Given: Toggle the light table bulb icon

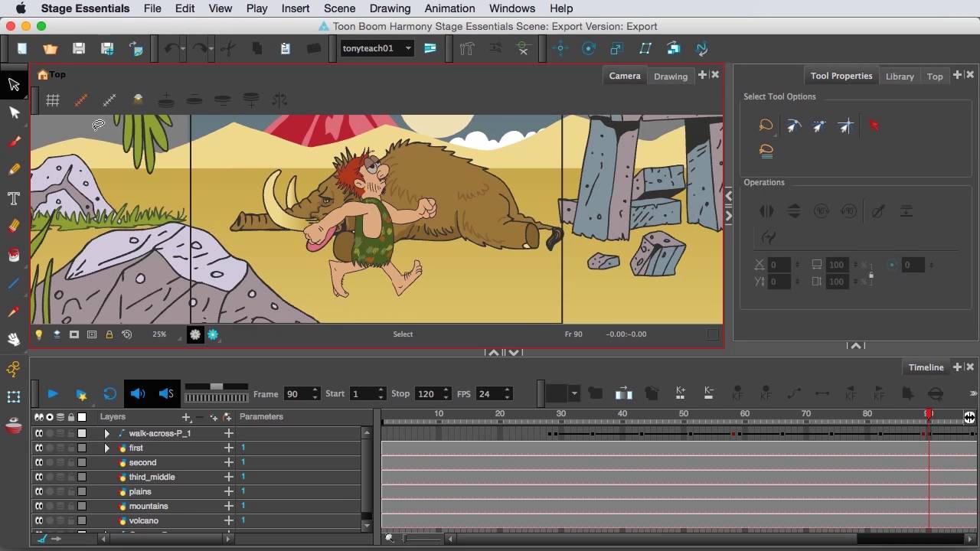Looking at the screenshot, I should [38, 334].
